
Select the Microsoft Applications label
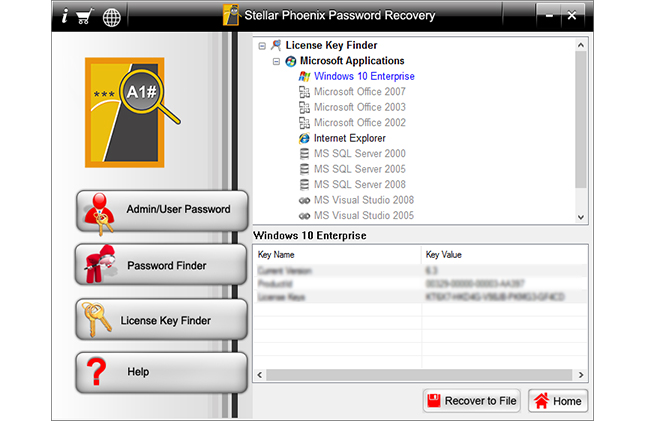[352, 61]
